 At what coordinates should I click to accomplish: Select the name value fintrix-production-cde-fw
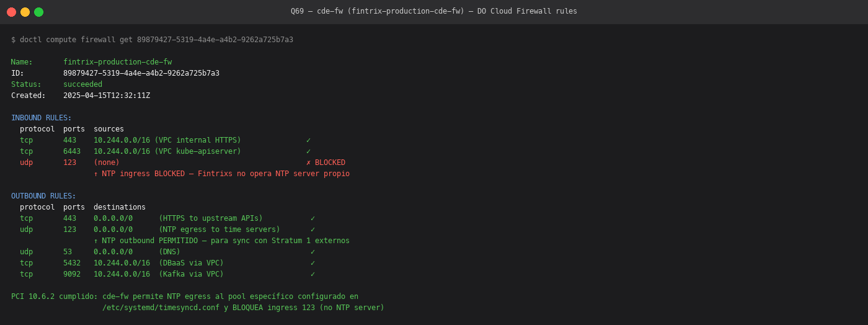(x=117, y=62)
